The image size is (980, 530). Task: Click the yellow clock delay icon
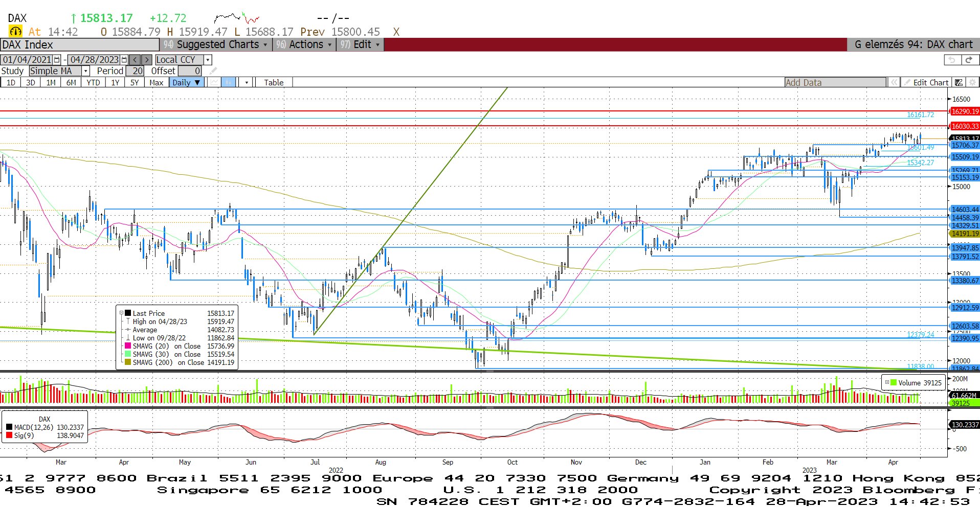(x=16, y=32)
